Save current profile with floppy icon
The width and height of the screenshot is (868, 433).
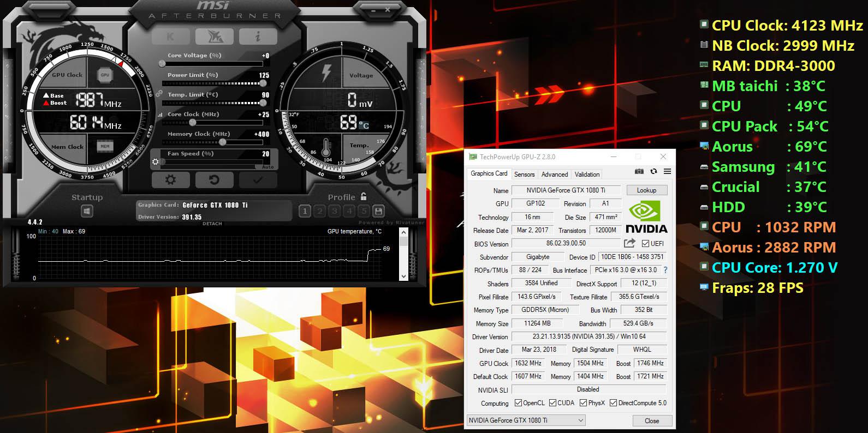(x=378, y=211)
